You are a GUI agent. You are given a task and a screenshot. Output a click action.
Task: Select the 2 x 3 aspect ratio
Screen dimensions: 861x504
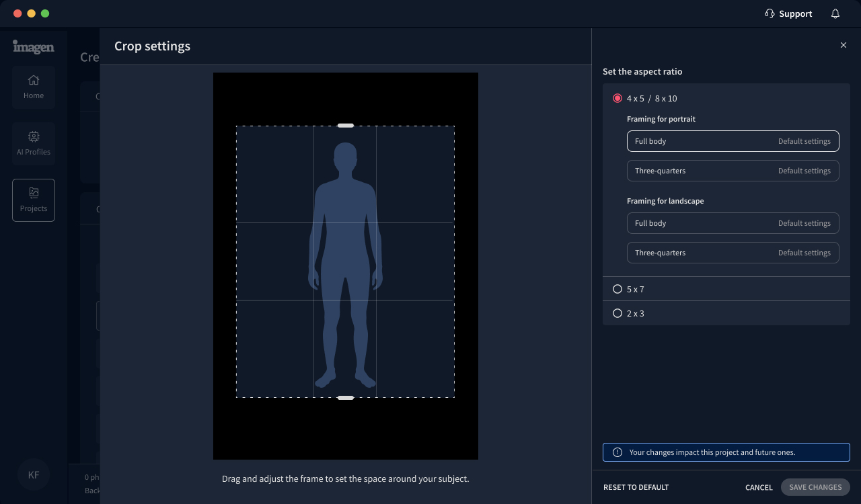coord(617,313)
